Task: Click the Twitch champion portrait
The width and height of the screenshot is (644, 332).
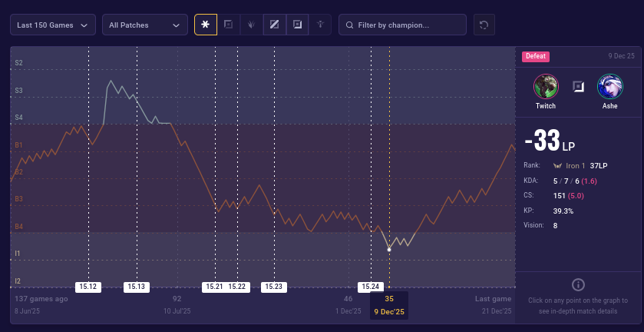Action: (x=546, y=86)
